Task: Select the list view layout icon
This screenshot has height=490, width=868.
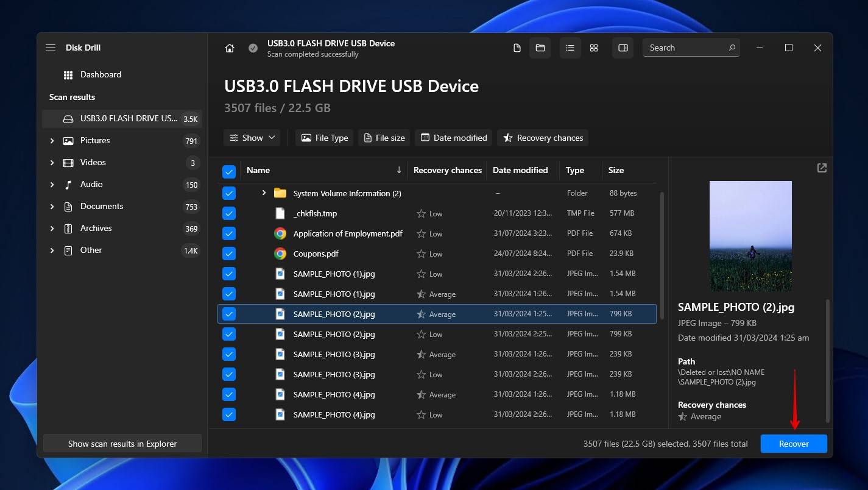Action: [x=570, y=48]
